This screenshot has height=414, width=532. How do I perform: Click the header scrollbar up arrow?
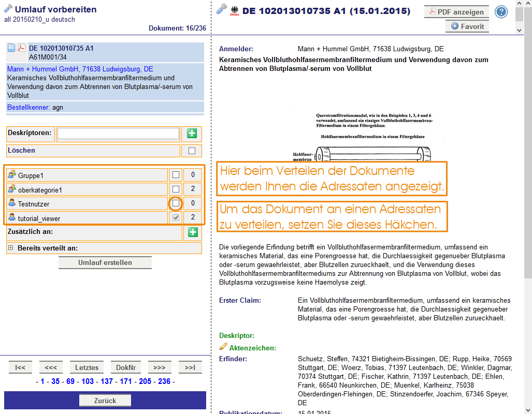point(519,4)
